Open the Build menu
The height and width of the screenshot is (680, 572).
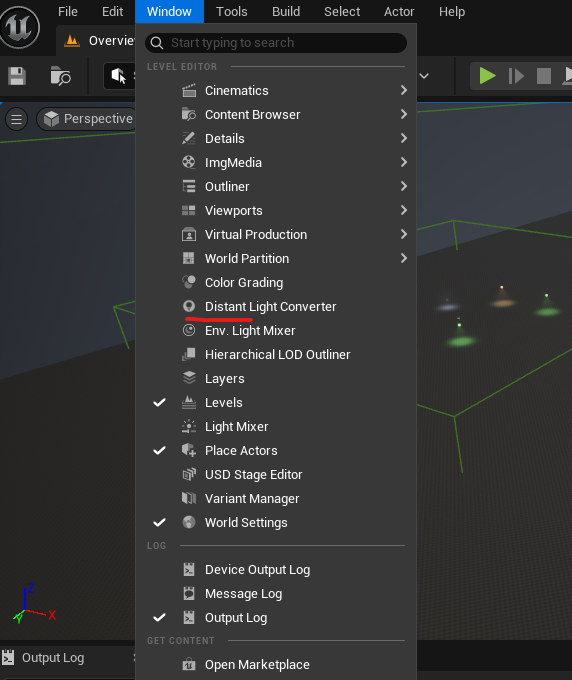286,11
